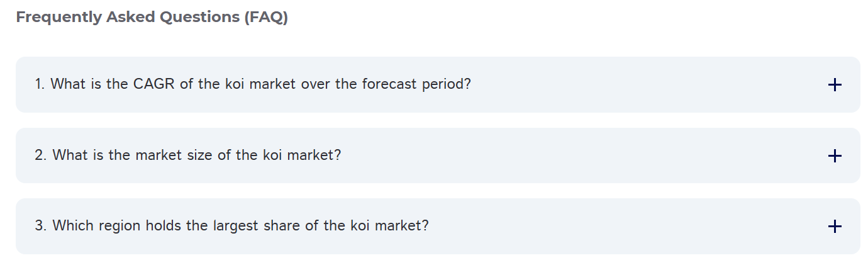Click the plus icon beside the CAGR question
The width and height of the screenshot is (868, 265).
point(834,85)
